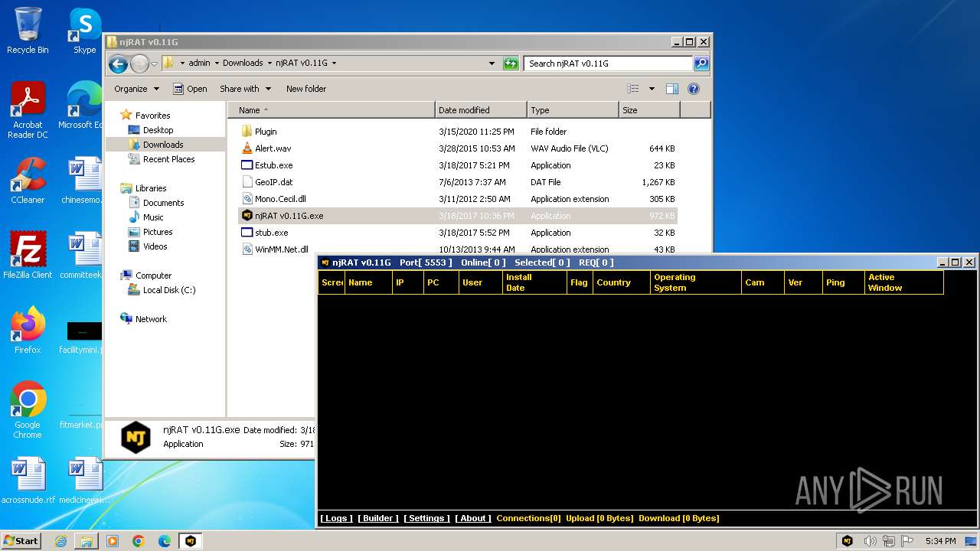Sort files by Type column
The image size is (980, 551).
[573, 110]
